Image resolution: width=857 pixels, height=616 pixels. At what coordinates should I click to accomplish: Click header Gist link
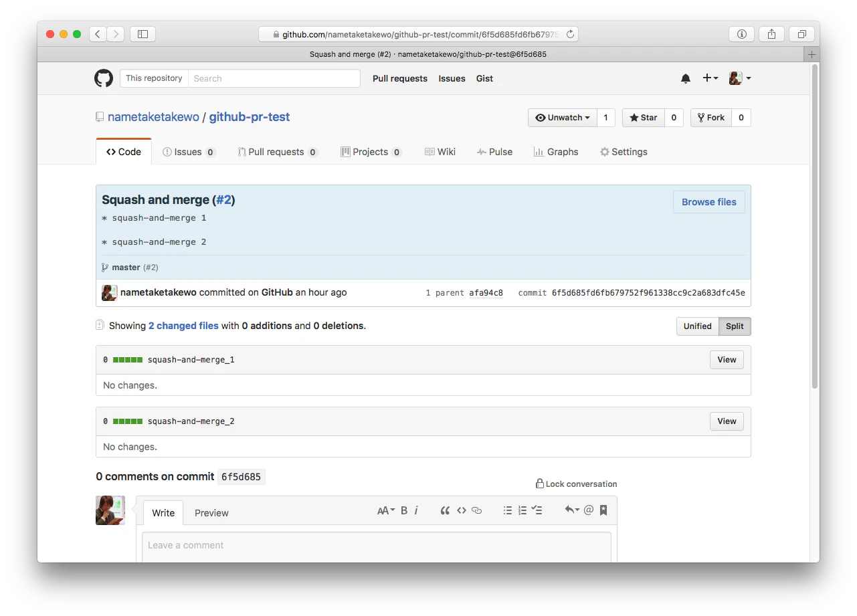(484, 78)
